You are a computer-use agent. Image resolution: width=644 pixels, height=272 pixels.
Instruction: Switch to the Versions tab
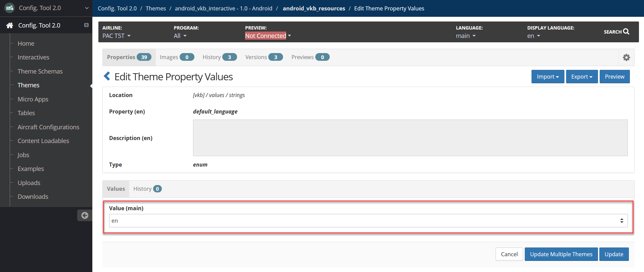[x=264, y=57]
